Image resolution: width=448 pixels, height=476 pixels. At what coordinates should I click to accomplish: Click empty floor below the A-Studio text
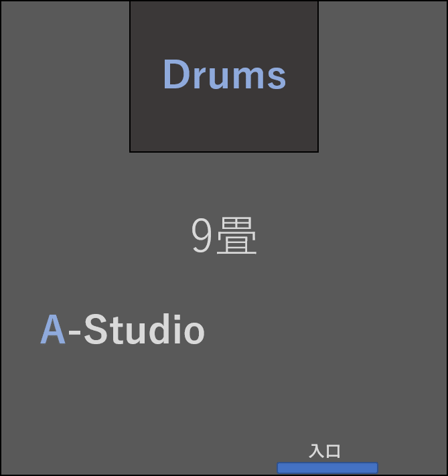[121, 394]
